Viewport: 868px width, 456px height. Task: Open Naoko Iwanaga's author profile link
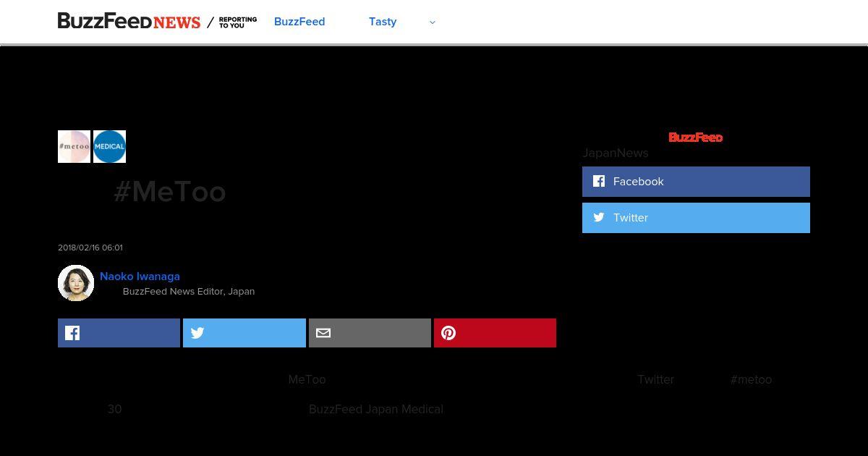click(140, 276)
